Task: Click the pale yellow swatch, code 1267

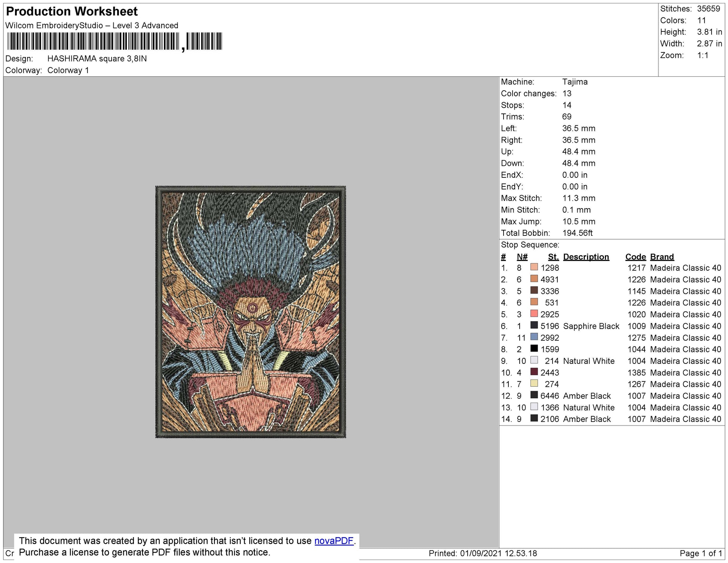Action: point(534,383)
